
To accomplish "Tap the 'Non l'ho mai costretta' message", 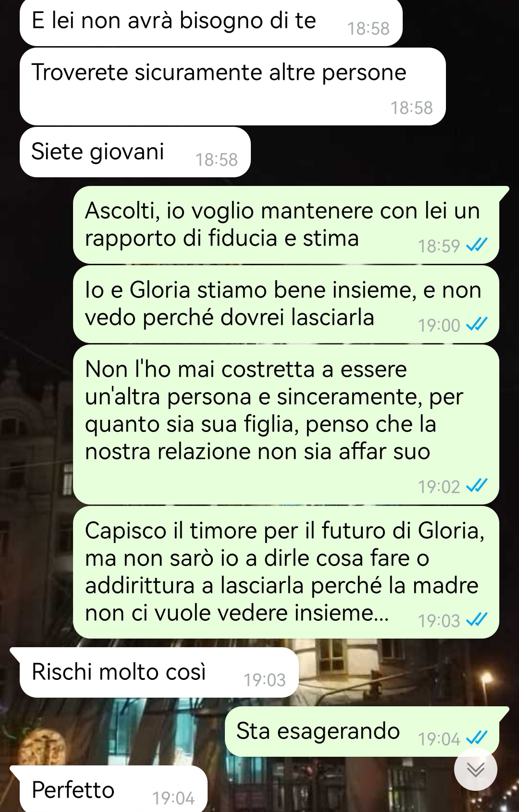I will (x=286, y=424).
